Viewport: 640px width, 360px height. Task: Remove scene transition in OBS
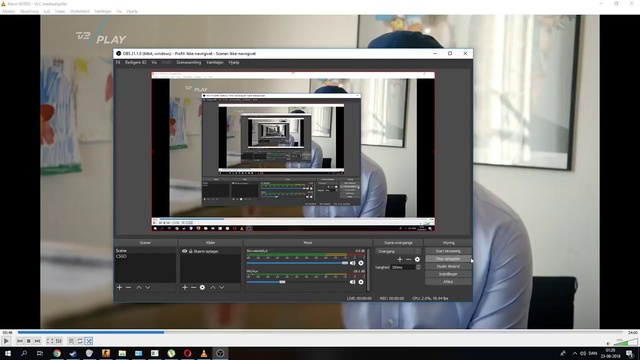tap(409, 259)
